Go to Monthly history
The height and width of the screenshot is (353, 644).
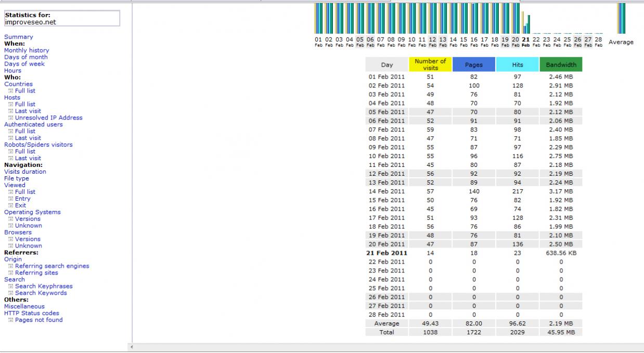27,50
